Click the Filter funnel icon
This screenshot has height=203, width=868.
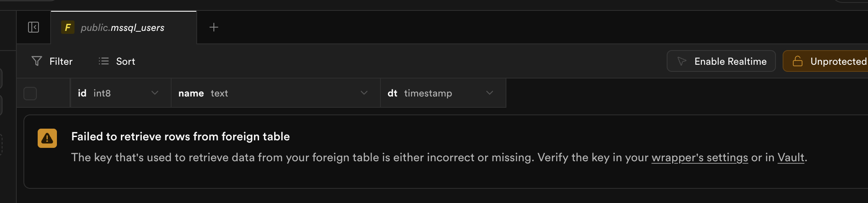(x=37, y=61)
